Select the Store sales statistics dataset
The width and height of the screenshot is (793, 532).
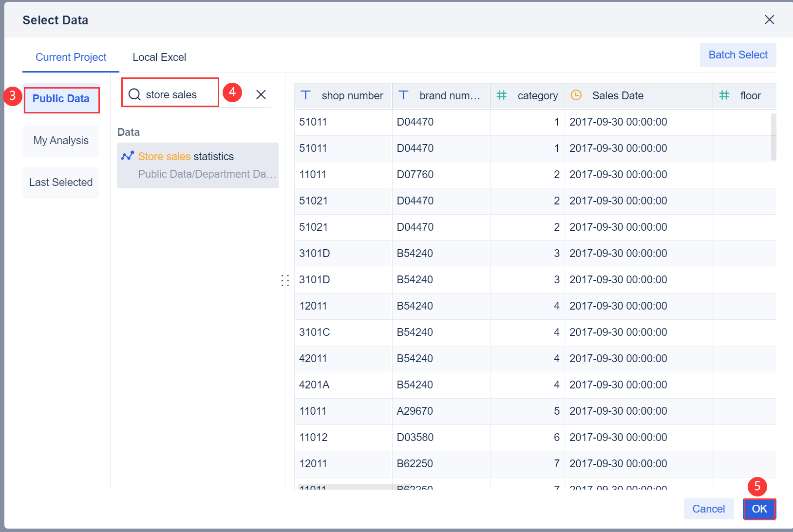coord(186,156)
